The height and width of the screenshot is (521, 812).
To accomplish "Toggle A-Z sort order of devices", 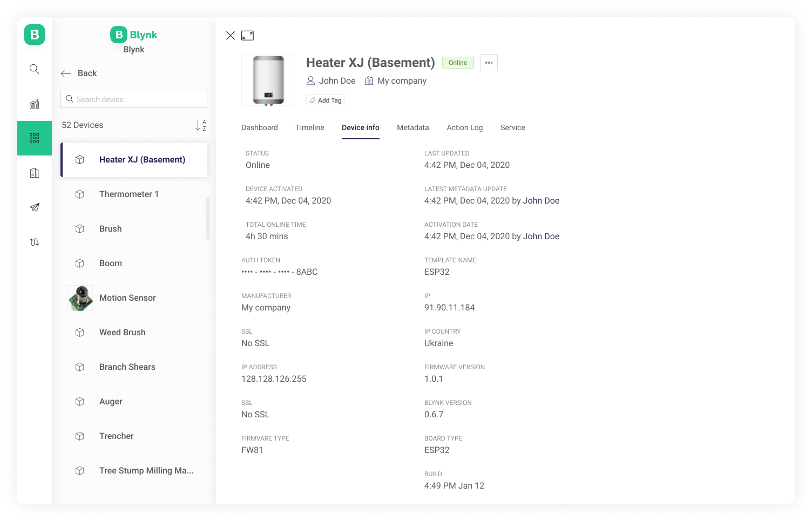I will pos(200,125).
